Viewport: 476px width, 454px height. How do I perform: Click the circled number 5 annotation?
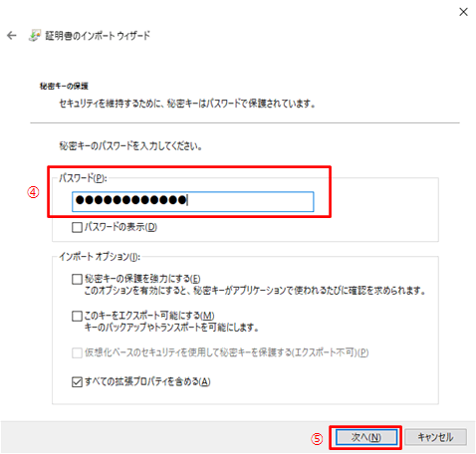(x=317, y=439)
